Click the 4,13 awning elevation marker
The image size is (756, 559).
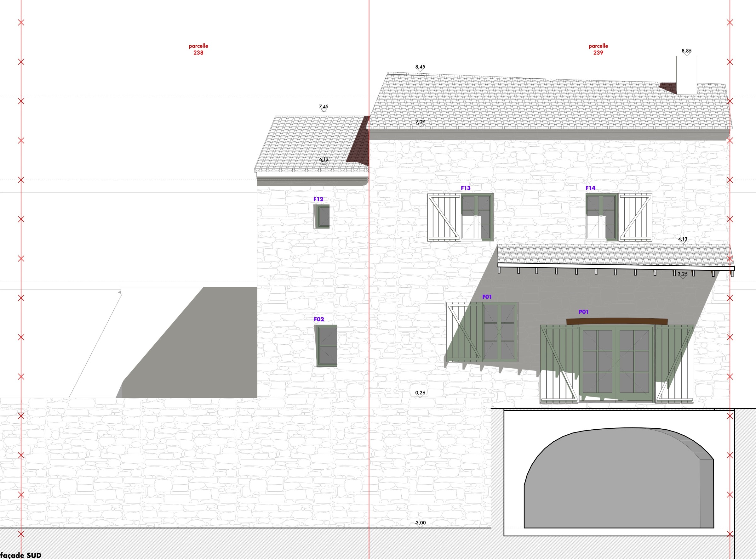tap(683, 239)
